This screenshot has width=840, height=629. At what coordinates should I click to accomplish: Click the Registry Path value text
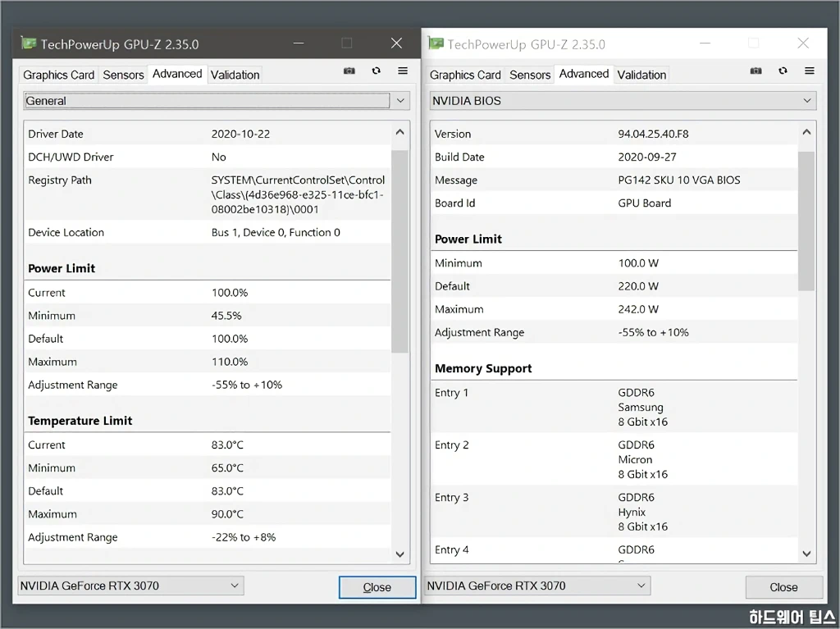298,194
